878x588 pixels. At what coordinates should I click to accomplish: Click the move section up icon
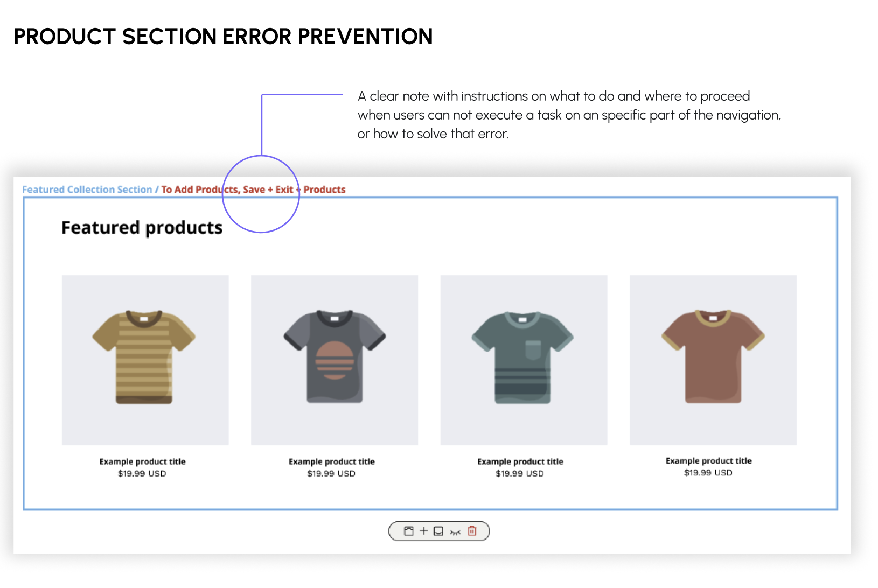click(x=409, y=531)
